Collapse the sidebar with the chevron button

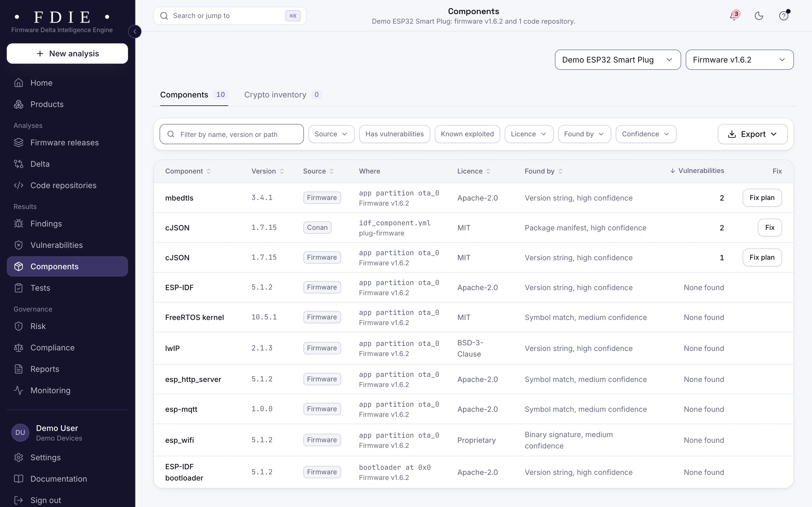[134, 32]
